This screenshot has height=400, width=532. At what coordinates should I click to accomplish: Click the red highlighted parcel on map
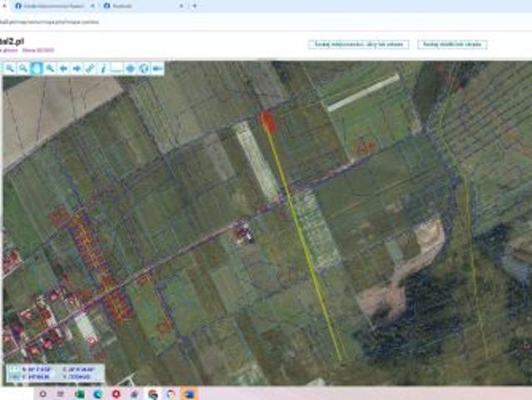tap(267, 121)
